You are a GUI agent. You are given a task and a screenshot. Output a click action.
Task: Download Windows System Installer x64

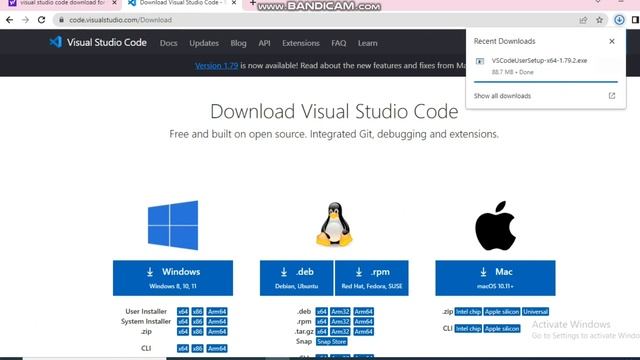pos(183,322)
